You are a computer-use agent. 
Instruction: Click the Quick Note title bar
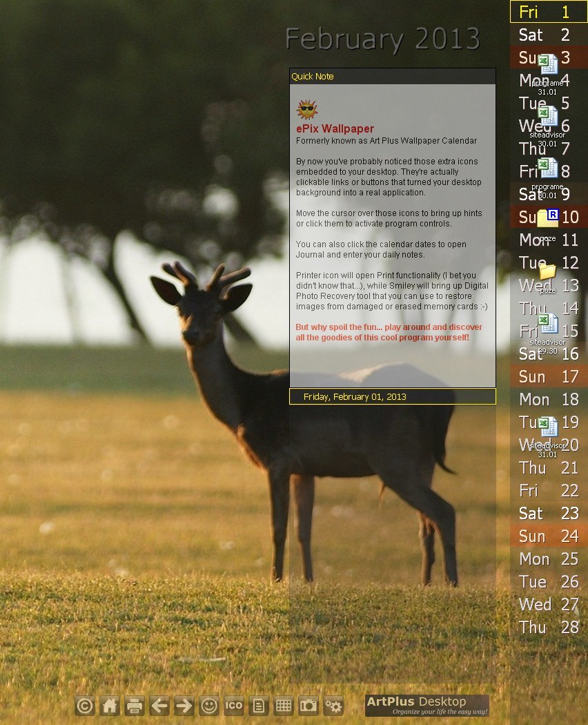(x=393, y=76)
